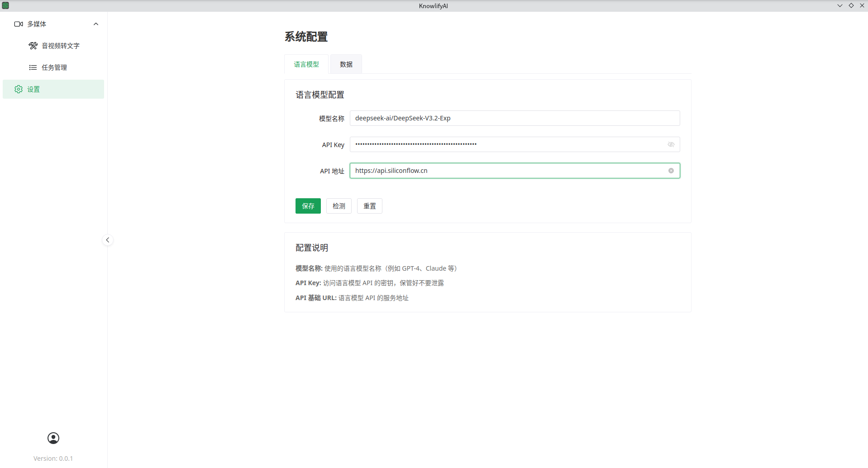Click the KnowlifyAI app icon in title bar
Image resolution: width=868 pixels, height=468 pixels.
5,5
